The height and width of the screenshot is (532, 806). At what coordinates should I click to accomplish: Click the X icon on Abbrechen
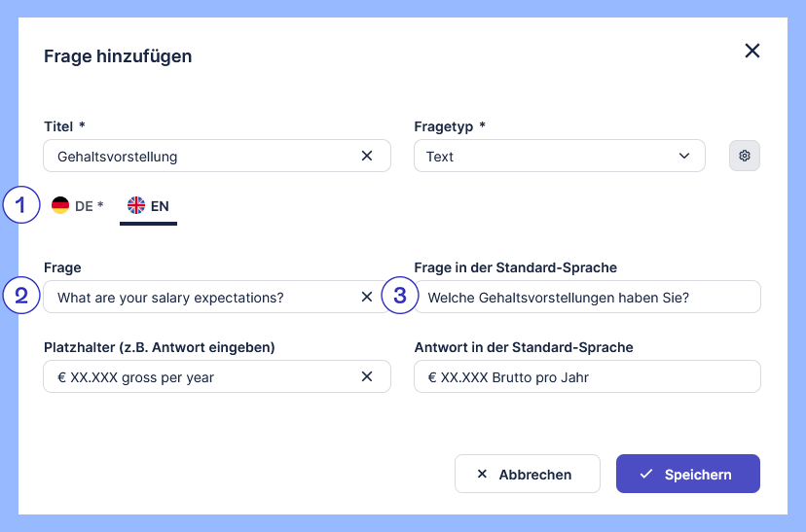[x=482, y=475]
